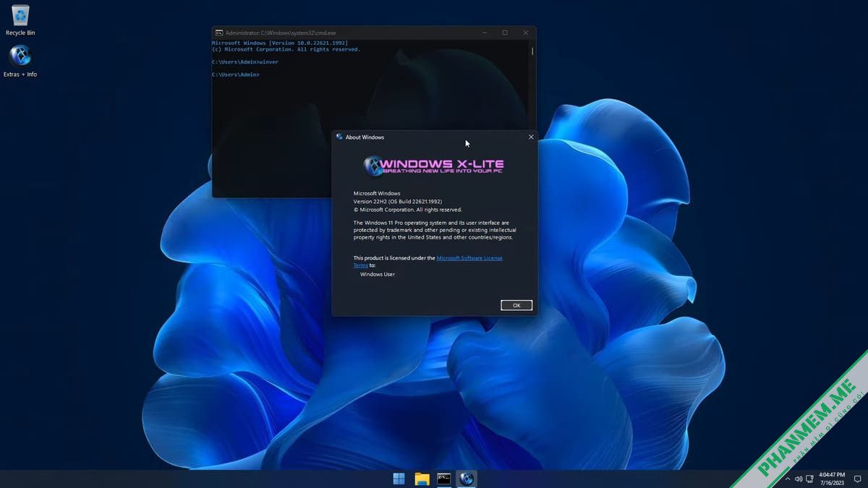The image size is (868, 488).
Task: Open the notification center icon
Action: click(857, 479)
